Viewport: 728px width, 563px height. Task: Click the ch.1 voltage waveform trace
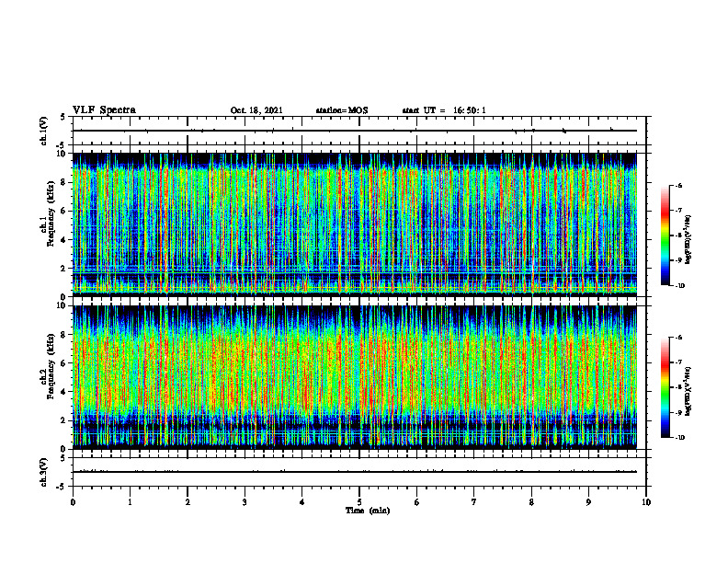pyautogui.click(x=355, y=131)
